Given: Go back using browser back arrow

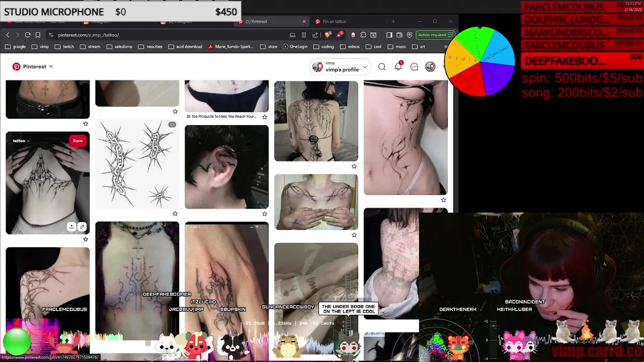Looking at the screenshot, I should 8,35.
